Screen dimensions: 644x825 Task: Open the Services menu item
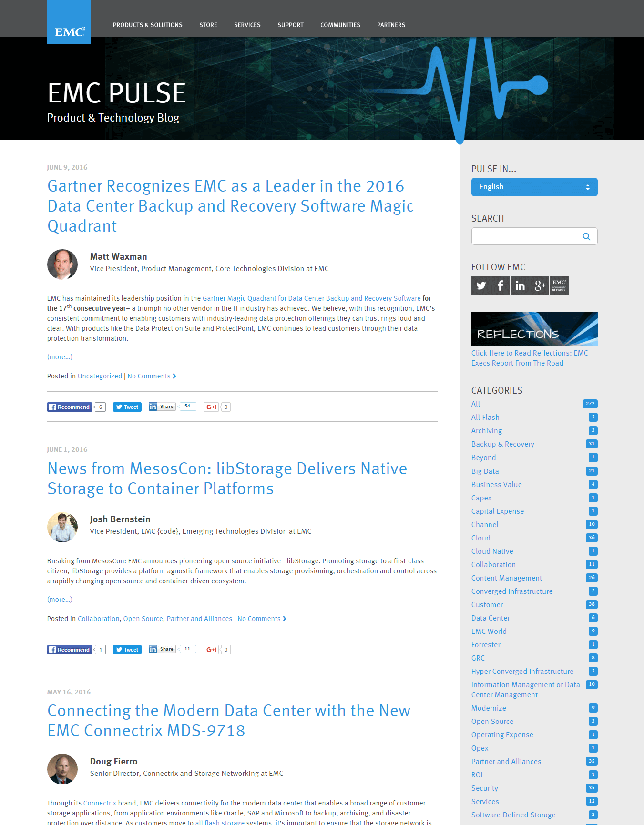coord(247,25)
